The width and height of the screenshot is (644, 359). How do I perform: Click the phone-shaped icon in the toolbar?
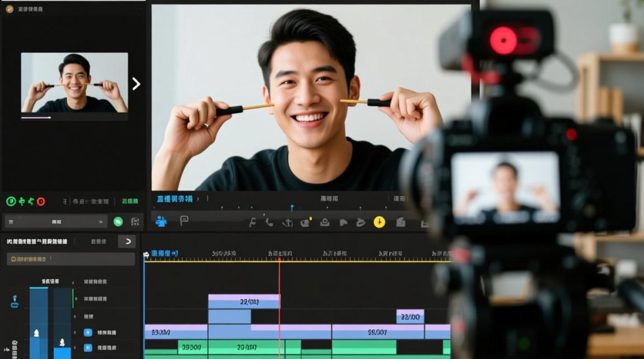click(x=269, y=222)
